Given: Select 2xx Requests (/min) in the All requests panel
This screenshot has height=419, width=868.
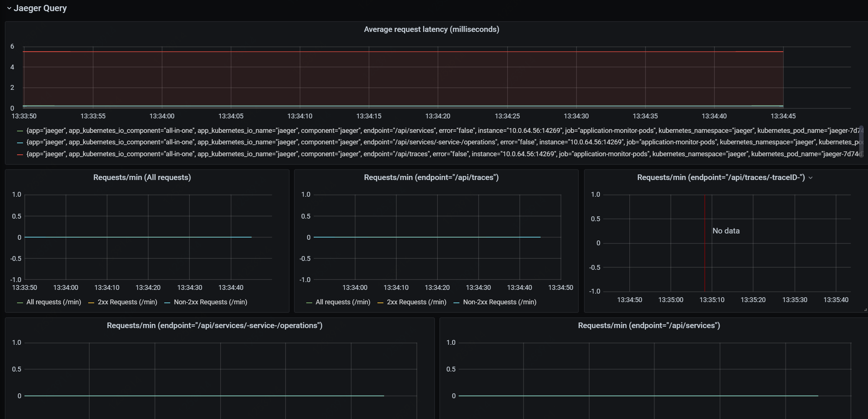Looking at the screenshot, I should (x=127, y=302).
